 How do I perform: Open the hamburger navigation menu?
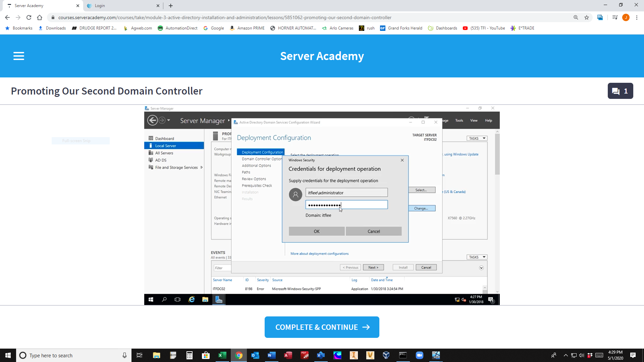(19, 56)
